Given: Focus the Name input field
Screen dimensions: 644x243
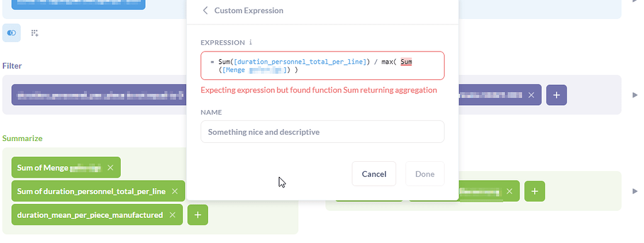Looking at the screenshot, I should click(323, 132).
